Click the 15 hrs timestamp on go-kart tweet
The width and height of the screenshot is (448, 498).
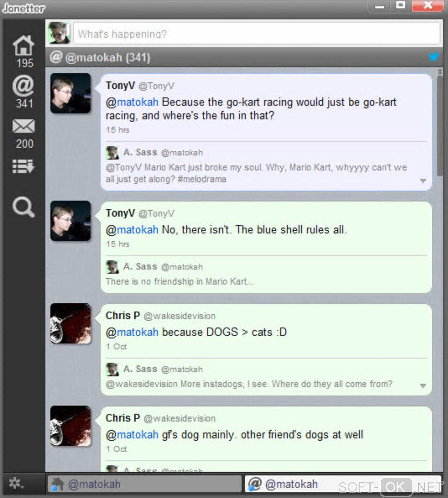tap(118, 130)
